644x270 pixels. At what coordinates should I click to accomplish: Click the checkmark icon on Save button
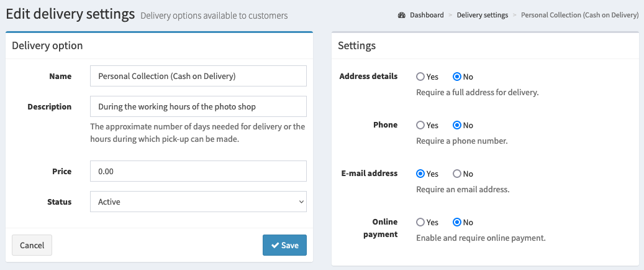tap(275, 245)
